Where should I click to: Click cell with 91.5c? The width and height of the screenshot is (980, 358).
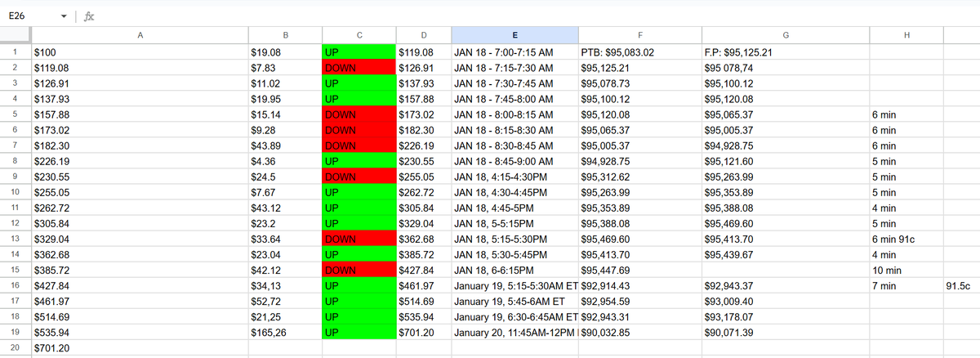click(962, 285)
